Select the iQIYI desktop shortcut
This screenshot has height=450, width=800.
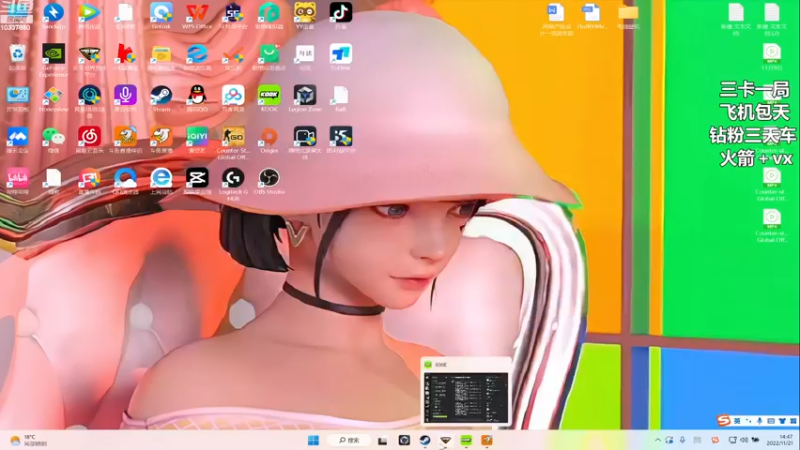pos(197,140)
